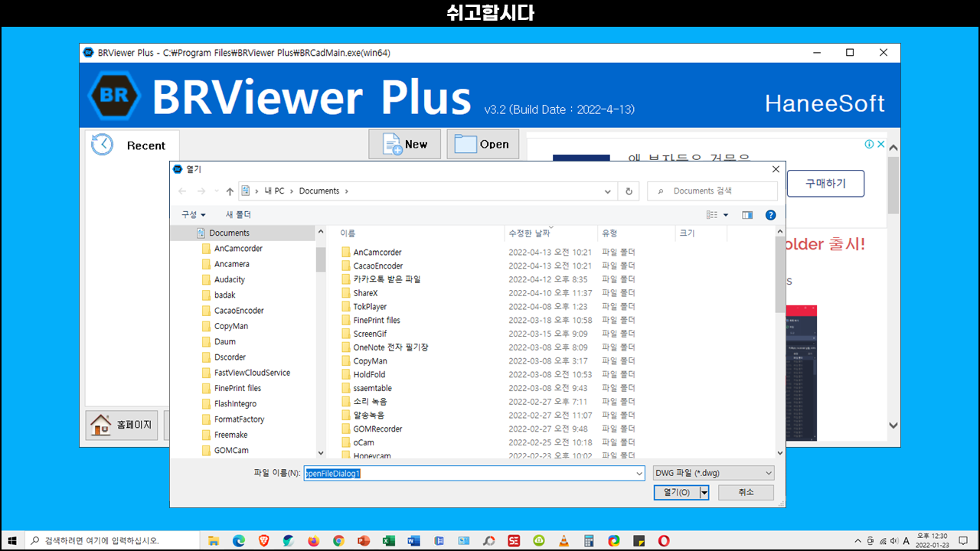The width and height of the screenshot is (980, 551).
Task: Click the up-folder arrow in dialog
Action: pyautogui.click(x=230, y=191)
